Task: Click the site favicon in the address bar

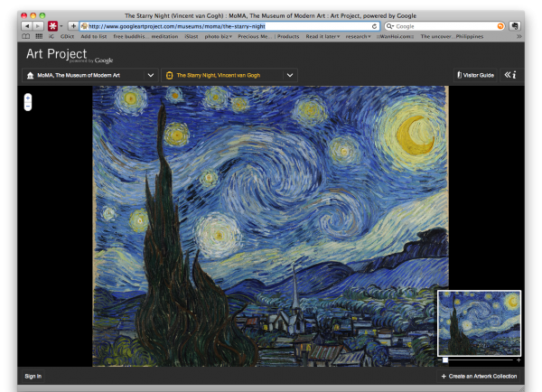Action: tap(84, 26)
